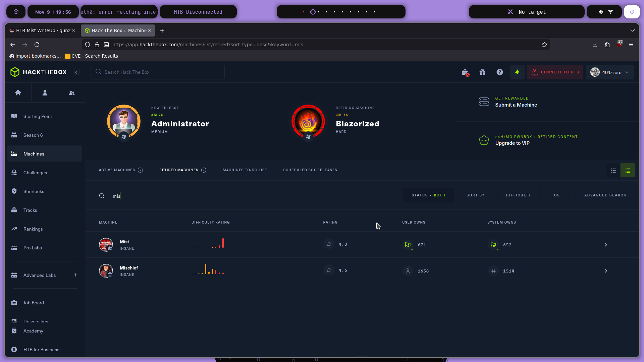The image size is (644, 362).
Task: Click Connect to HTB button
Action: pyautogui.click(x=555, y=72)
